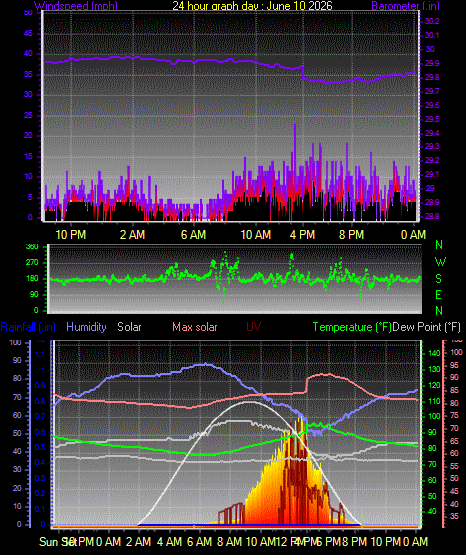Image resolution: width=466 pixels, height=555 pixels.
Task: Click "10 PM" on the windspeed graph time axis
Action: [71, 235]
